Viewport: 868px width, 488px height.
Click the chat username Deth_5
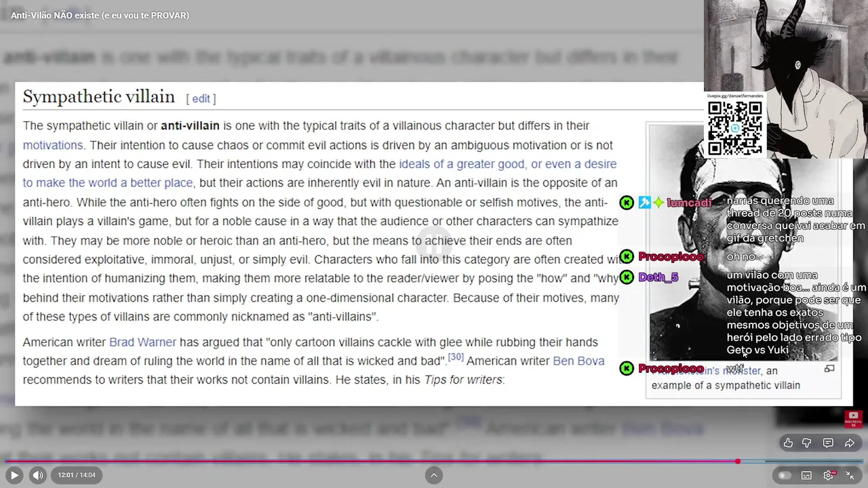click(x=658, y=277)
